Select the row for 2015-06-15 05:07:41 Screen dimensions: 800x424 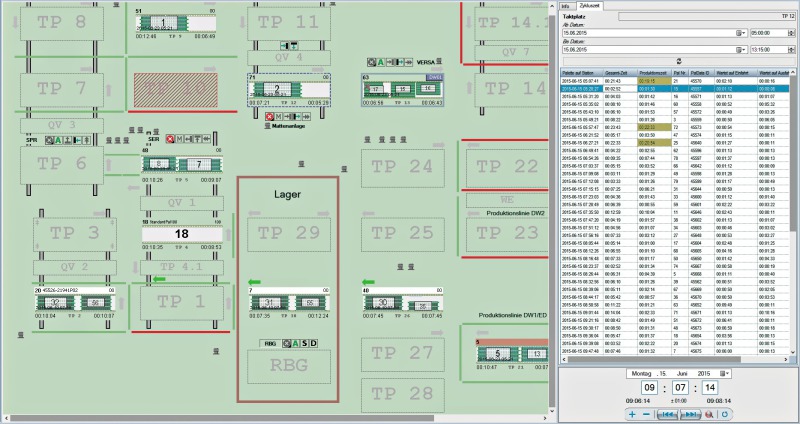point(675,81)
